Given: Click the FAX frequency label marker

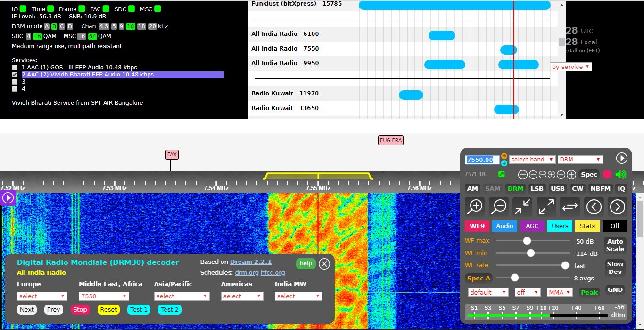Looking at the screenshot, I should [172, 154].
